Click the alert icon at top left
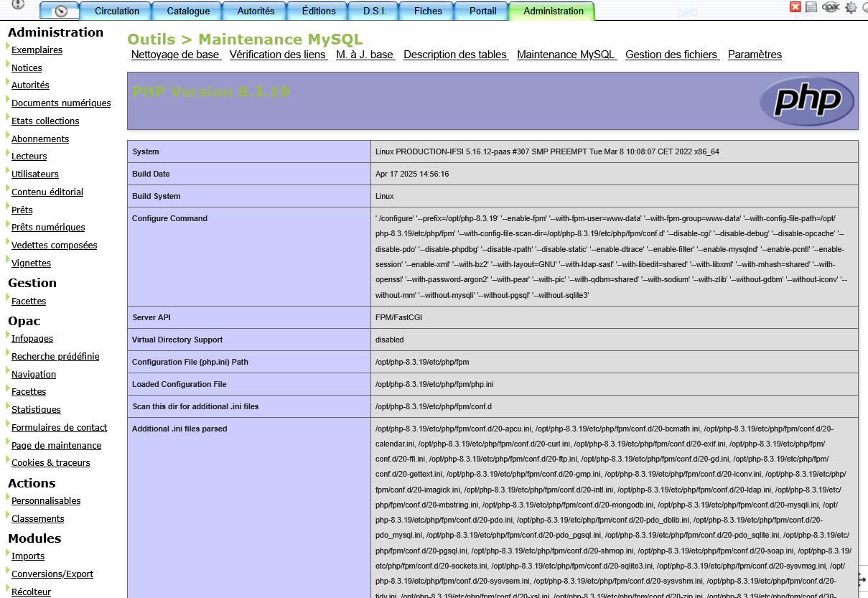 click(18, 5)
